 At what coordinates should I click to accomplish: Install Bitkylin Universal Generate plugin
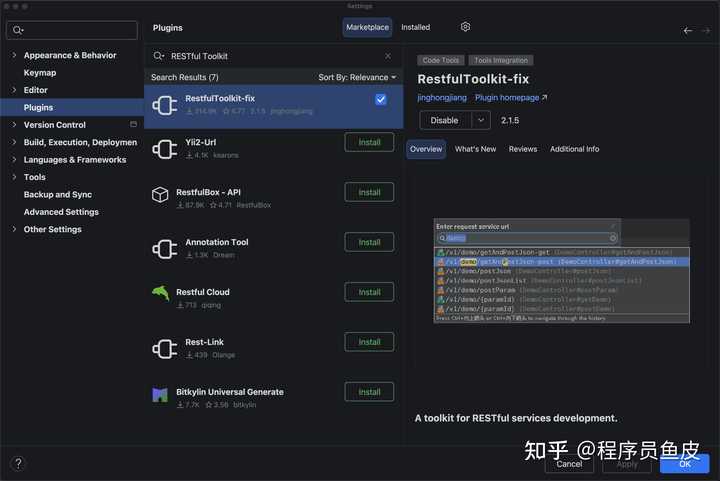(x=369, y=392)
